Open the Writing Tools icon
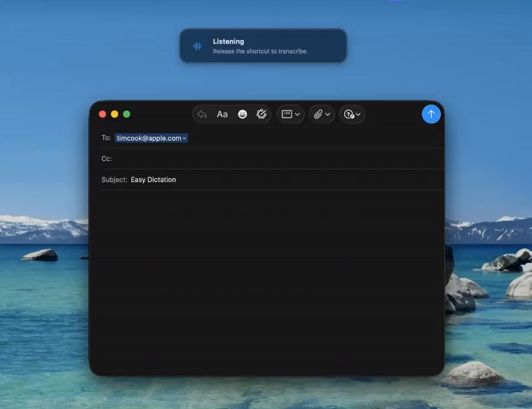The image size is (532, 409). [261, 114]
